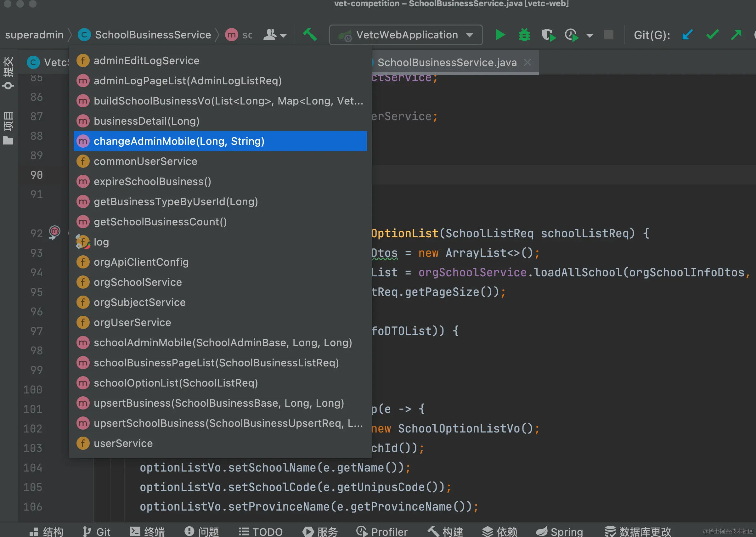Open VetcWebApplication run configuration dropdown
Screen dimensions: 756x537
click(406, 35)
